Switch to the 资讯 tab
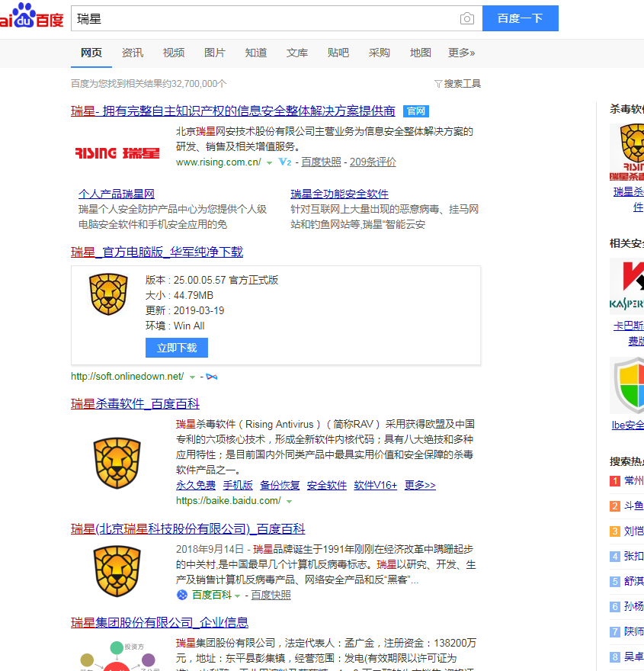The width and height of the screenshot is (644, 671). 133,53
